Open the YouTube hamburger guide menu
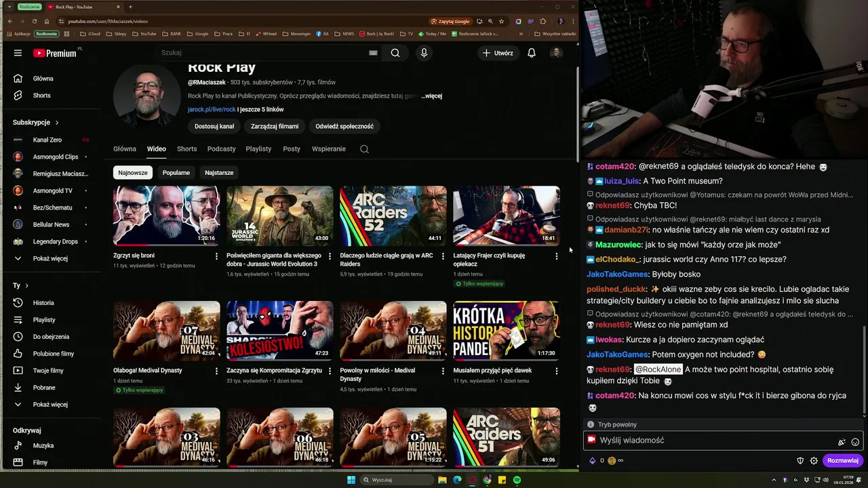Viewport: 868px width, 488px height. pyautogui.click(x=18, y=53)
